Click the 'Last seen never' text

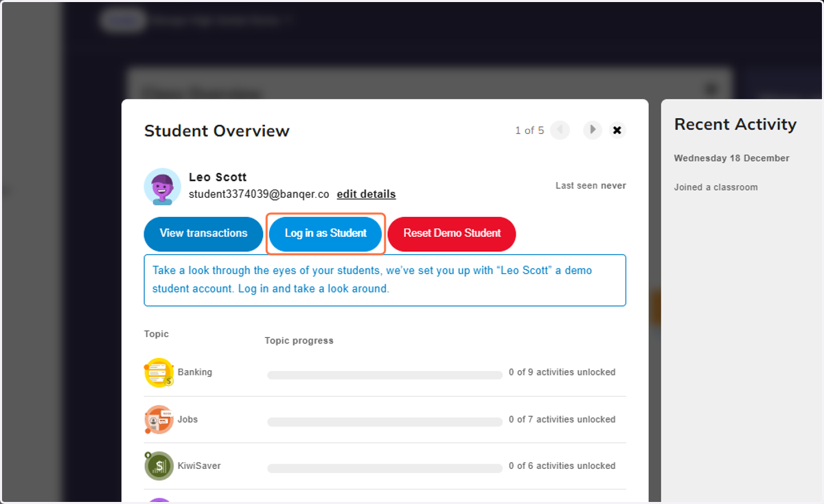[x=591, y=185]
